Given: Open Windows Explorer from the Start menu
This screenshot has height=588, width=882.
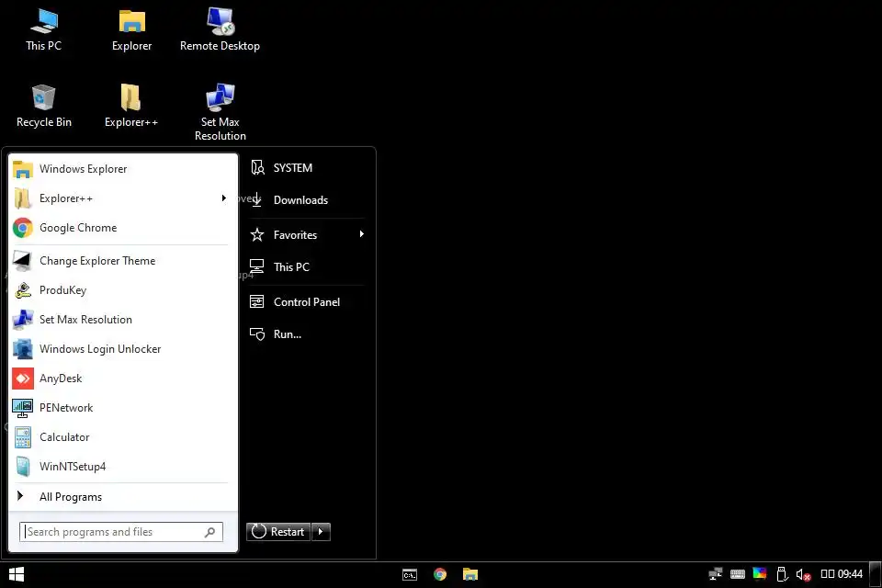Looking at the screenshot, I should pos(122,169).
